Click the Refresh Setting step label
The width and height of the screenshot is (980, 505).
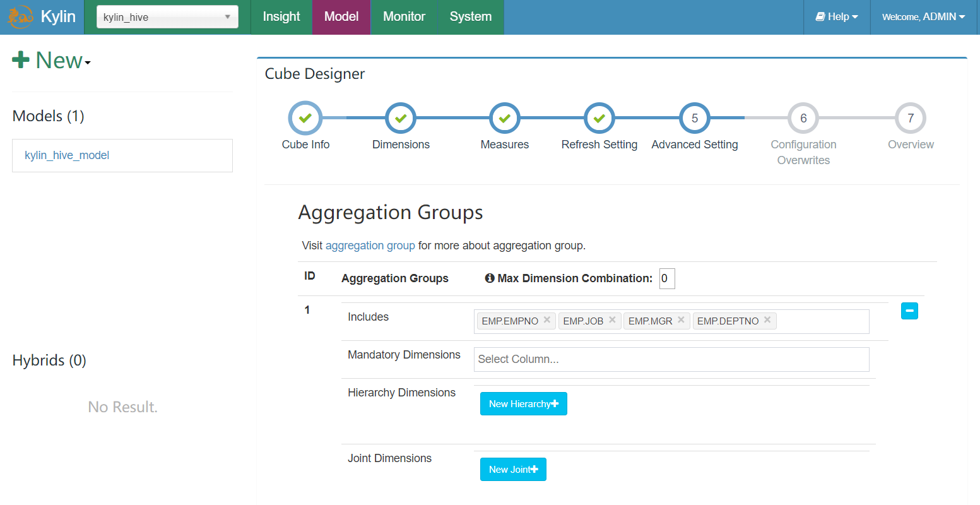[x=599, y=145]
